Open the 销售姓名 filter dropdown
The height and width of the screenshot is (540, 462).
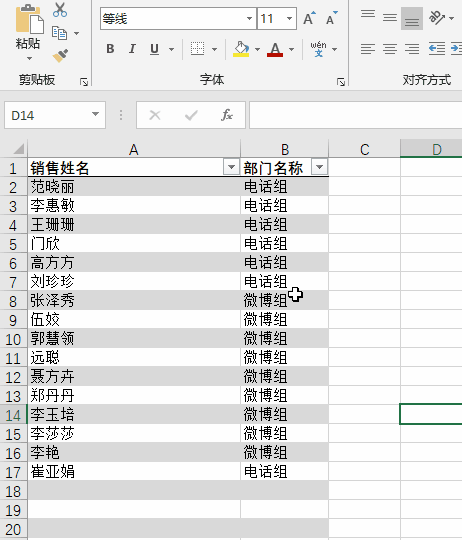coord(231,167)
